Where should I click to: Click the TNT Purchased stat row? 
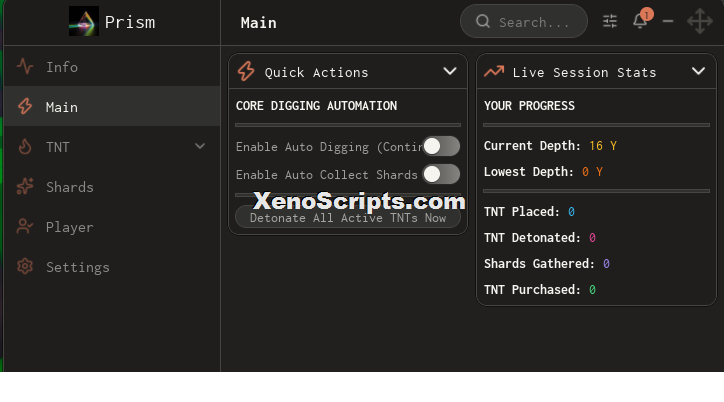(x=540, y=289)
